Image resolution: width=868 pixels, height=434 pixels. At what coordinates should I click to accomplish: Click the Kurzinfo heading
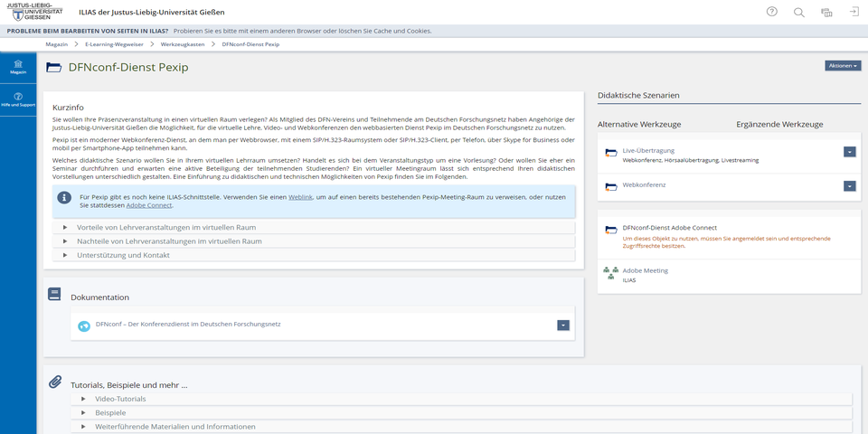(x=68, y=108)
